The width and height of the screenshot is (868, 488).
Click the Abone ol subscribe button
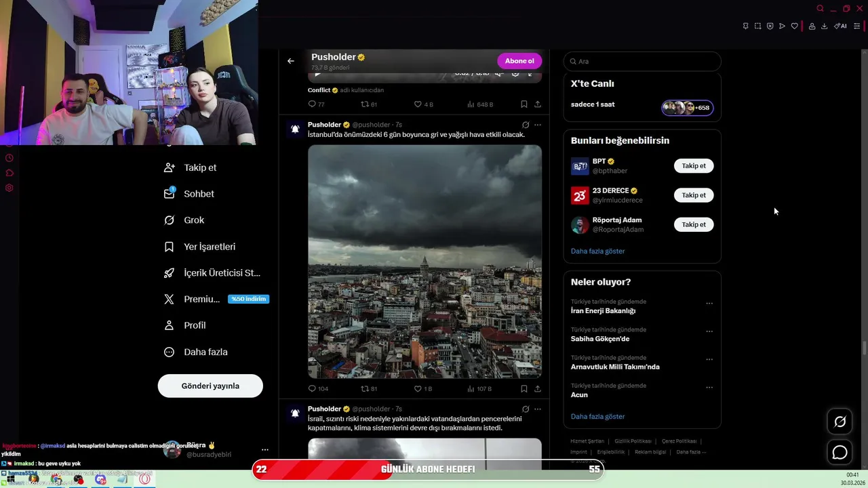coord(519,61)
